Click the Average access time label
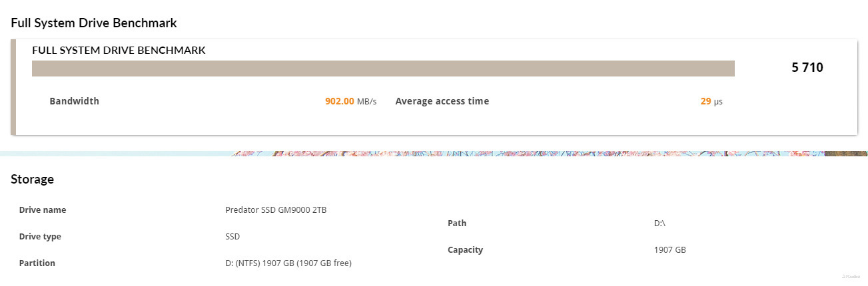 pyautogui.click(x=442, y=101)
